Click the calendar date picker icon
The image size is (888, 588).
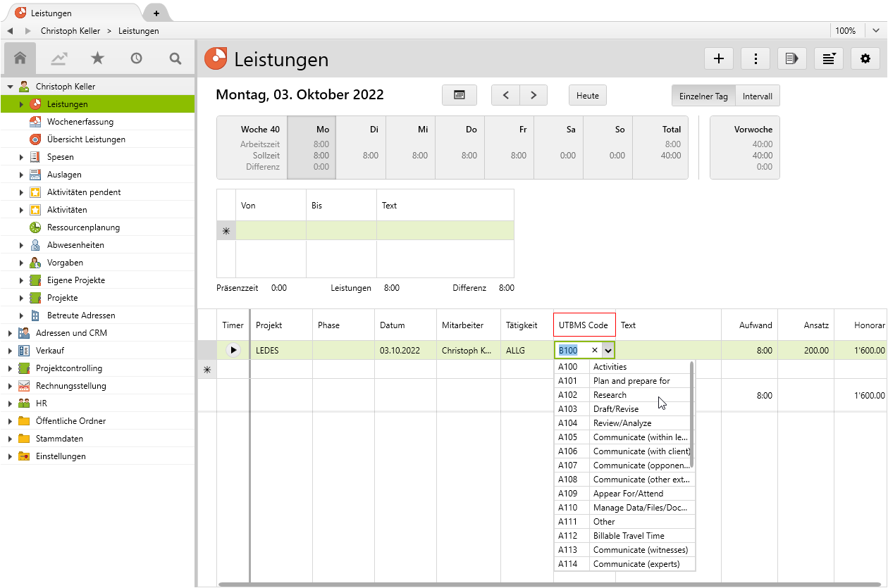point(459,96)
